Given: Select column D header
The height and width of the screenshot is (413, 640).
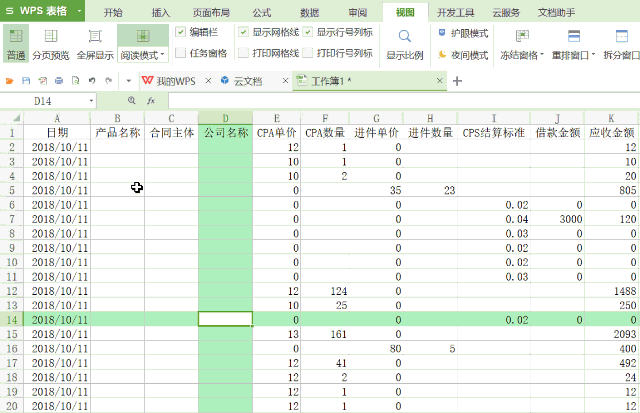Looking at the screenshot, I should 225,118.
